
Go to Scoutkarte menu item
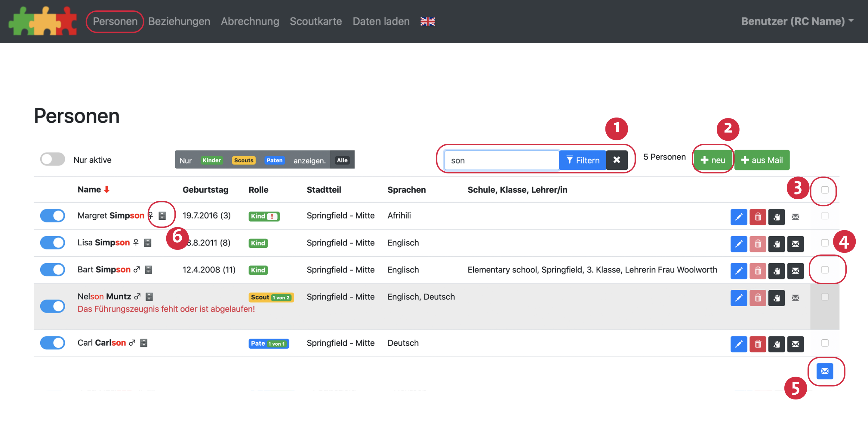pos(315,22)
